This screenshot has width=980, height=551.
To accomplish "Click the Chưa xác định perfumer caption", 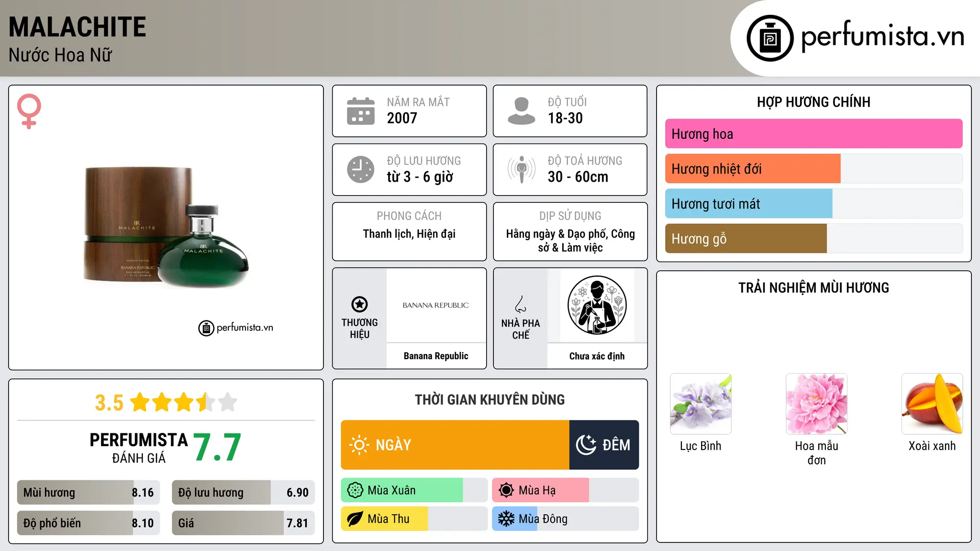I will pos(597,356).
